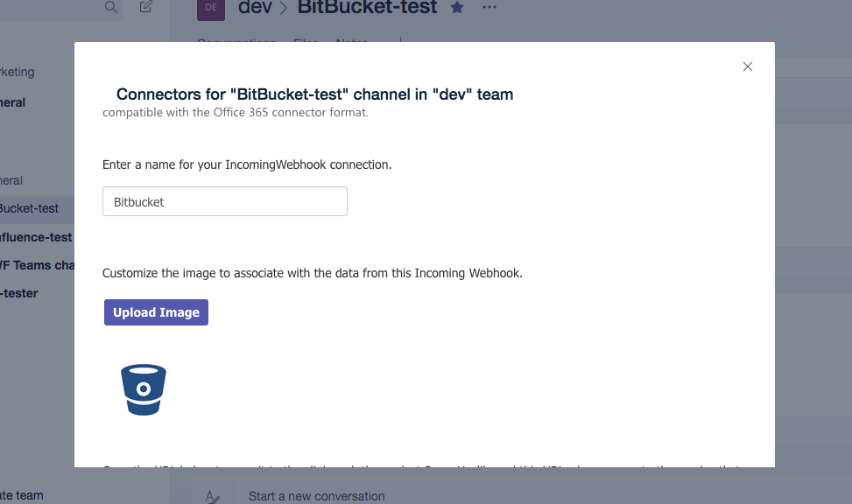Click the dev team name in breadcrumb
852x504 pixels.
255,8
